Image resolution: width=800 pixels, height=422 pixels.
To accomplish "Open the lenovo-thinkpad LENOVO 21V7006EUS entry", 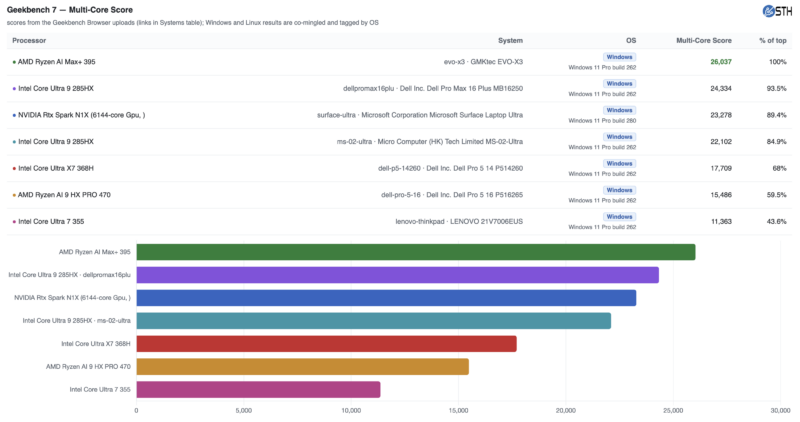I will [459, 221].
